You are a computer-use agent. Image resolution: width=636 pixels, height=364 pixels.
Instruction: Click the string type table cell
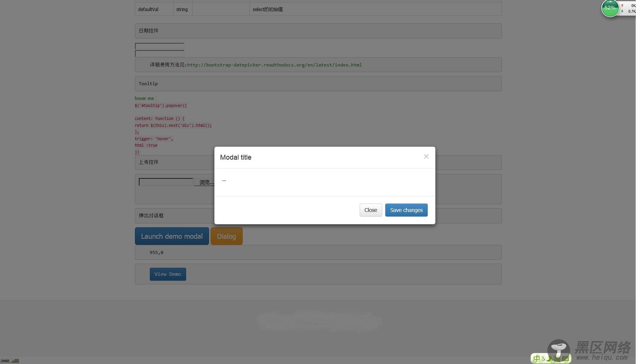pos(183,9)
